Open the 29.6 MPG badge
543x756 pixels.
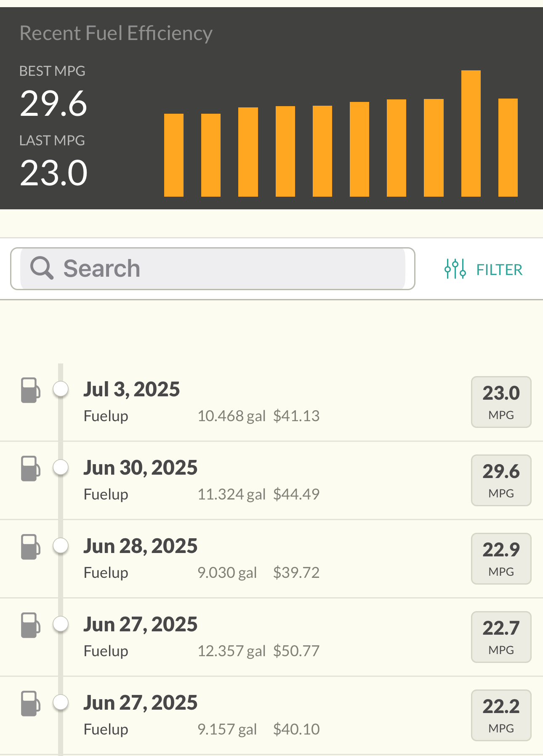click(501, 481)
